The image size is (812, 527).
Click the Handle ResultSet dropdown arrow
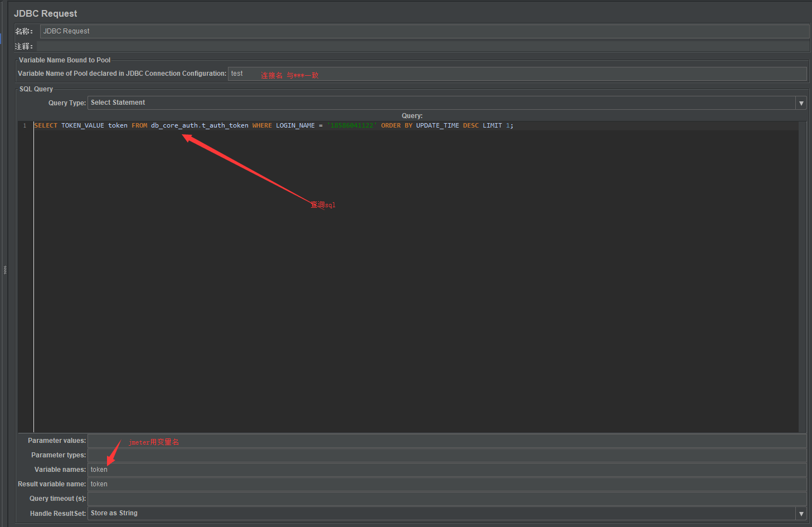point(801,513)
